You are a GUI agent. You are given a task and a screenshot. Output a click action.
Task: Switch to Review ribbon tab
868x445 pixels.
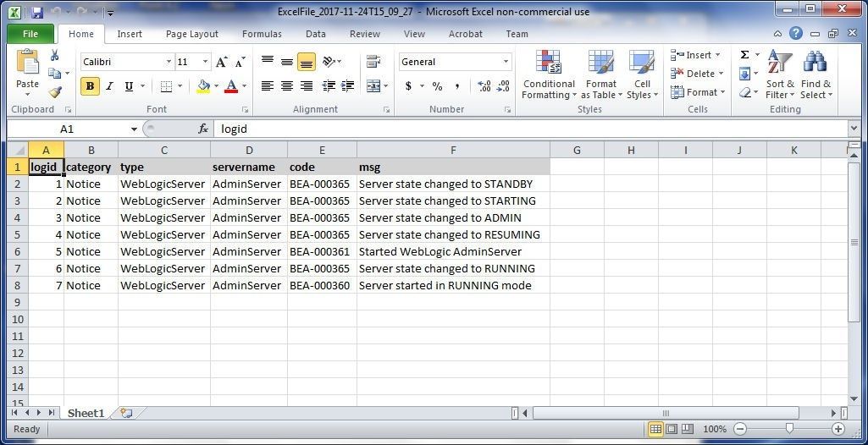[365, 34]
